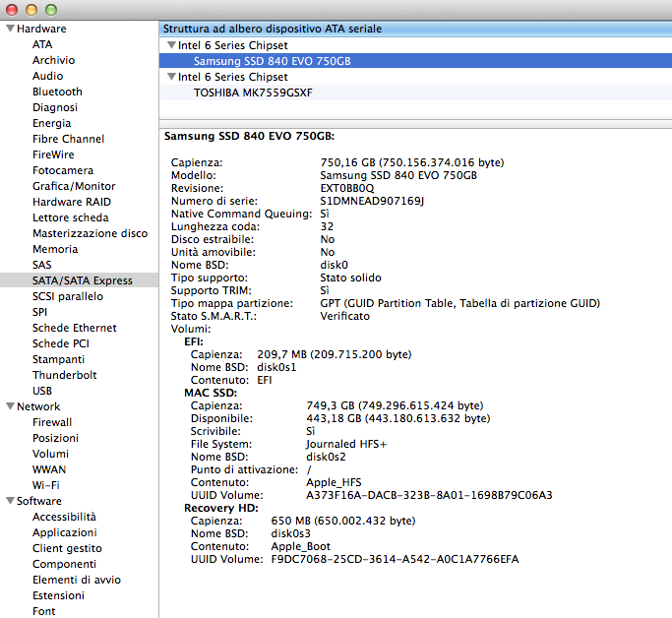
Task: Select the ATA sidebar item
Action: coord(42,44)
